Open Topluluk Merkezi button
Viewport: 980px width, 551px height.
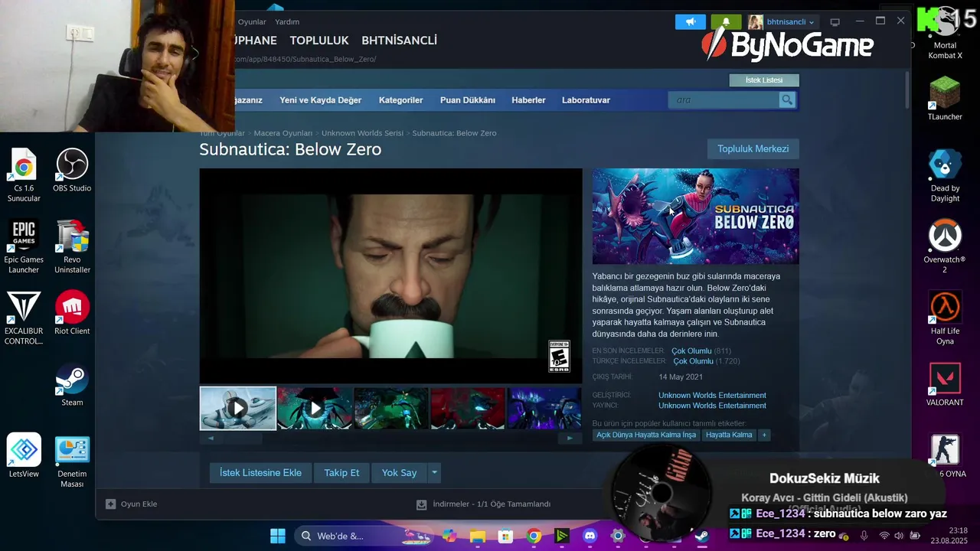pyautogui.click(x=753, y=148)
